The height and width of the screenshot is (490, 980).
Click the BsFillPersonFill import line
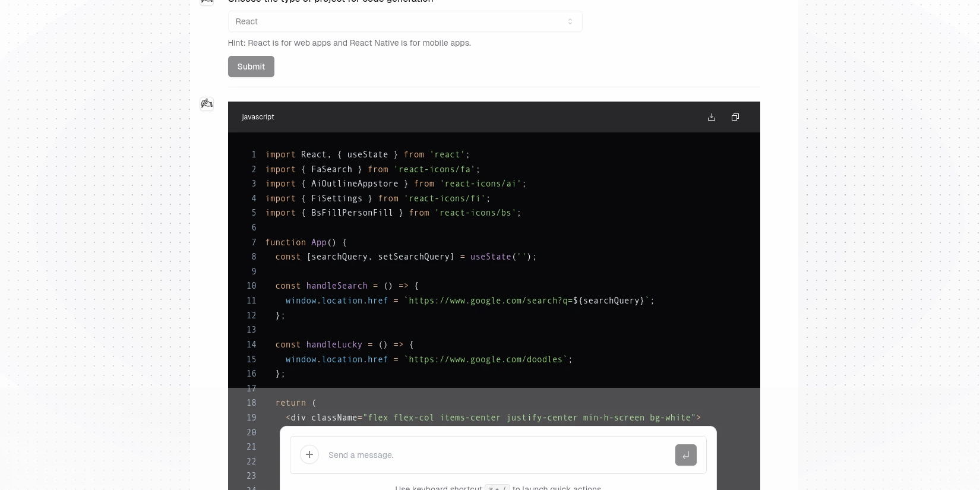[x=393, y=213]
